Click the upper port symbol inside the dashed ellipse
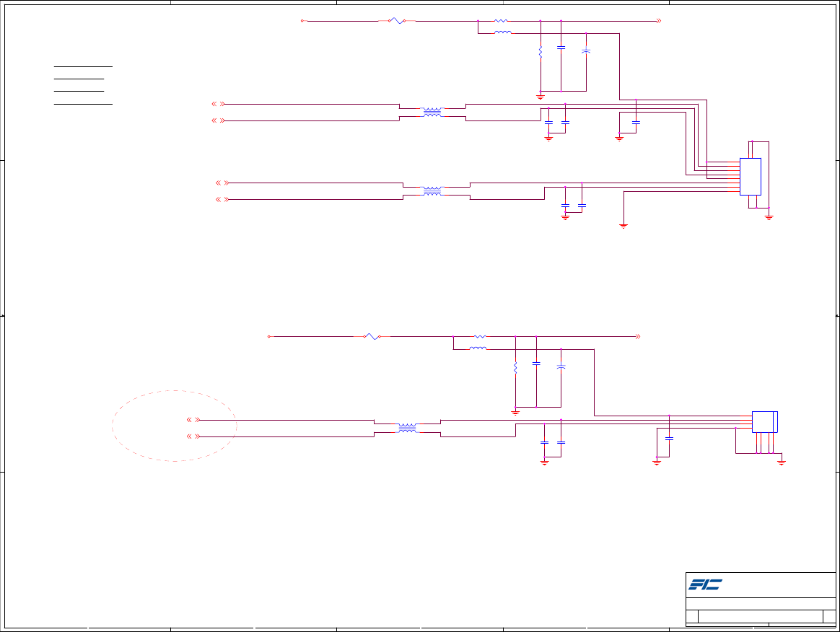840x632 pixels. [x=193, y=420]
